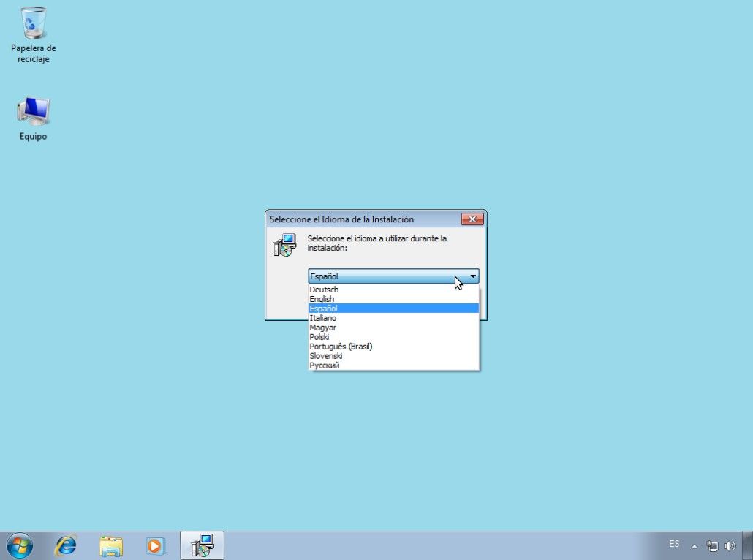Show hidden tray icons arrow
Image resolution: width=753 pixels, height=560 pixels.
click(x=695, y=546)
